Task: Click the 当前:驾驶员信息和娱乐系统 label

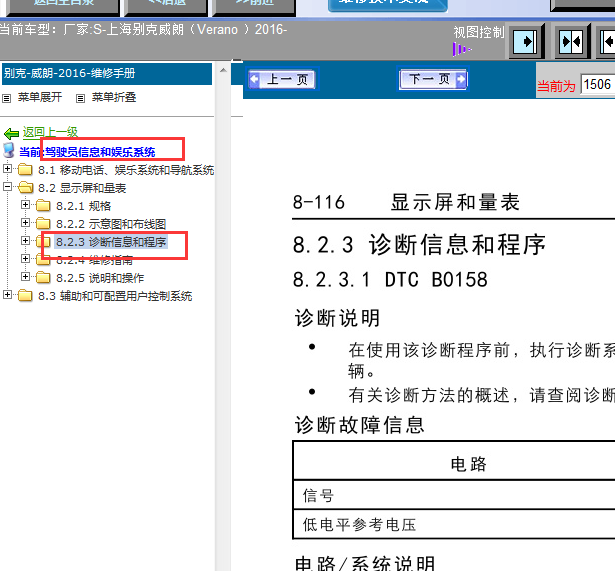Action: (87, 152)
